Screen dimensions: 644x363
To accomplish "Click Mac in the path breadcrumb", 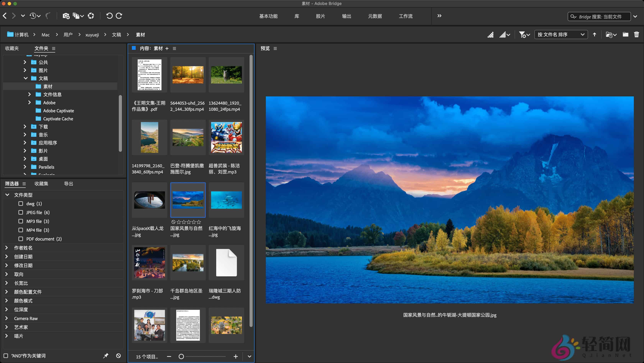I will coord(45,35).
